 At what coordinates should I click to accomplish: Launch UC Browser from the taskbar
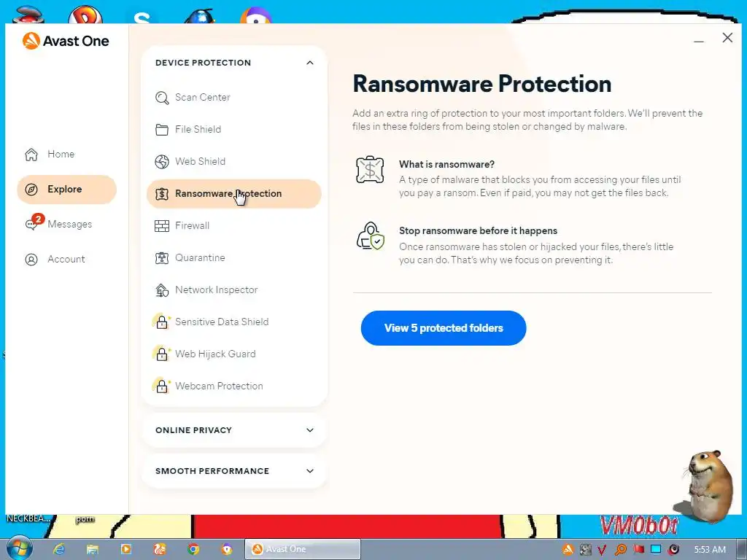160,549
